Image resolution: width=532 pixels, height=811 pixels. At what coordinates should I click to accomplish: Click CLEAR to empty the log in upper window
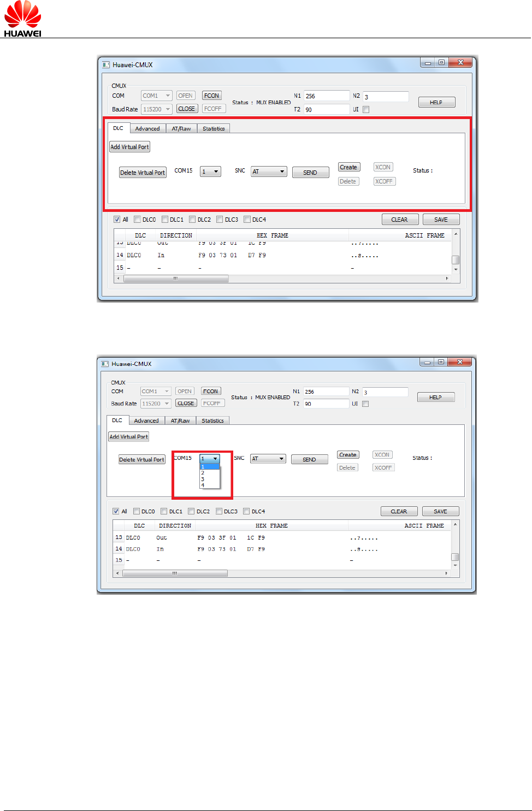400,220
